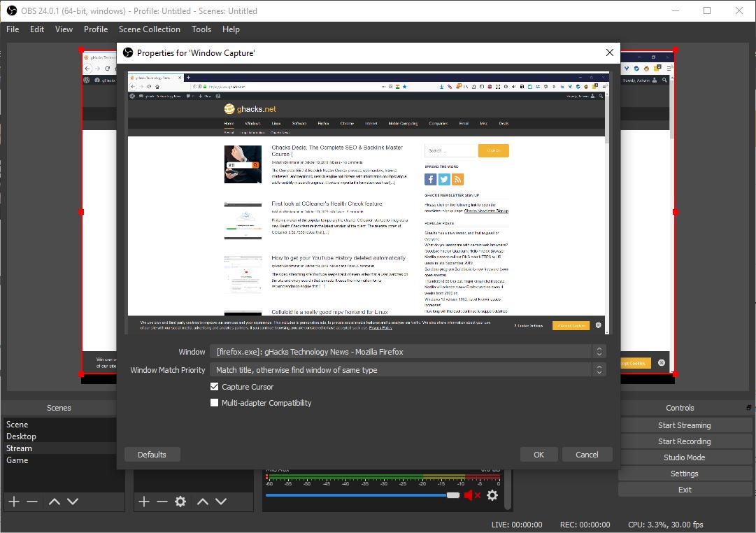This screenshot has height=533, width=756.
Task: Click the Facebook icon in the preview
Action: click(430, 180)
